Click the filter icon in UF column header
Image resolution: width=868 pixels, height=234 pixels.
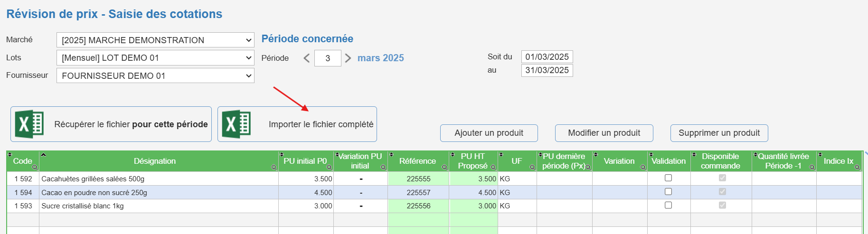point(532,168)
